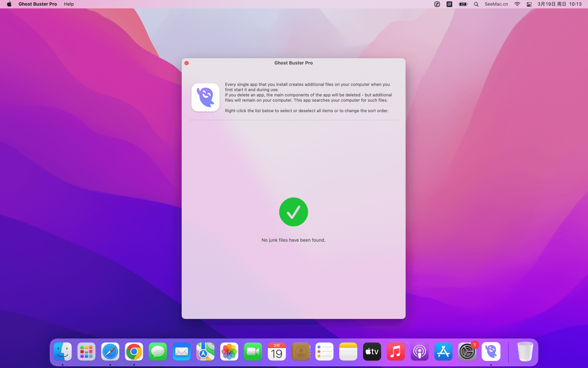The image size is (588, 368).
Task: Click the battery status icon
Action: tap(463, 4)
